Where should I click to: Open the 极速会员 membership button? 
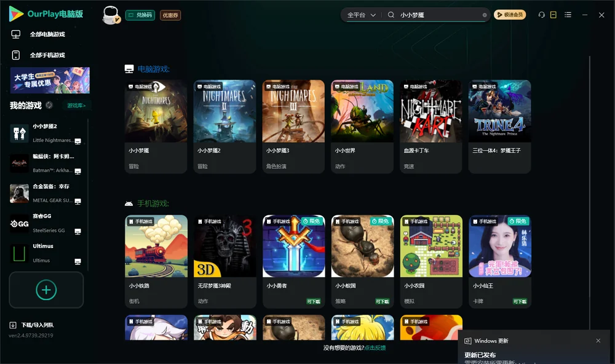point(509,15)
